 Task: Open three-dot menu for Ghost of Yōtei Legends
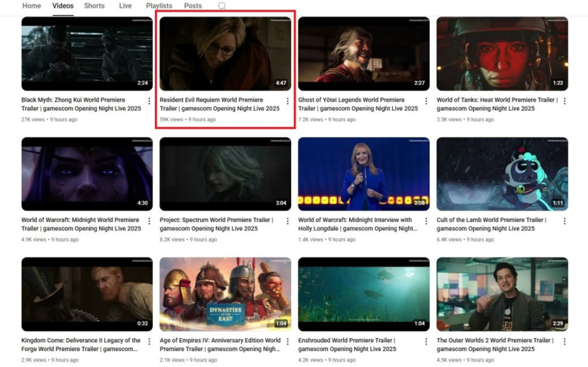(x=426, y=102)
